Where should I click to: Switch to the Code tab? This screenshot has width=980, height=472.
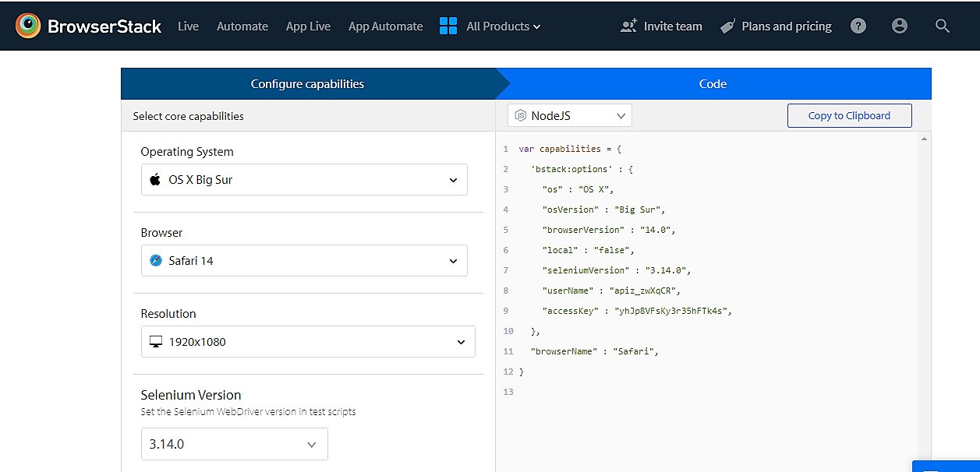[x=712, y=83]
